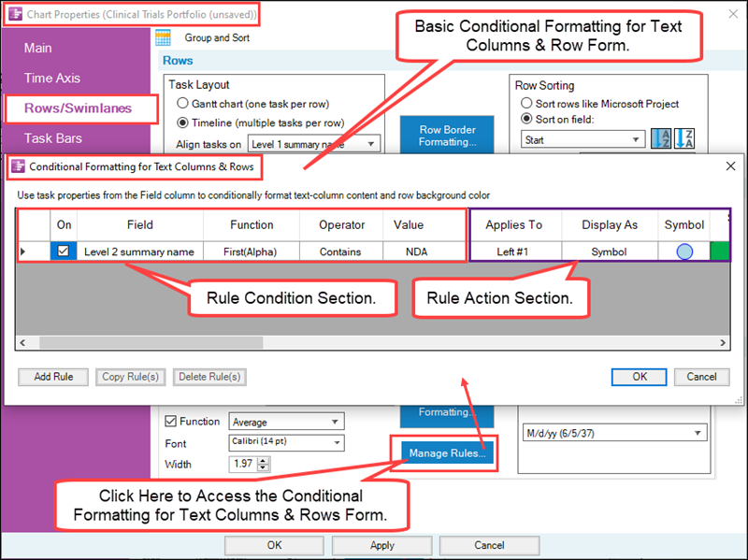Toggle the On checkbox for the rule
748x560 pixels.
click(x=61, y=251)
